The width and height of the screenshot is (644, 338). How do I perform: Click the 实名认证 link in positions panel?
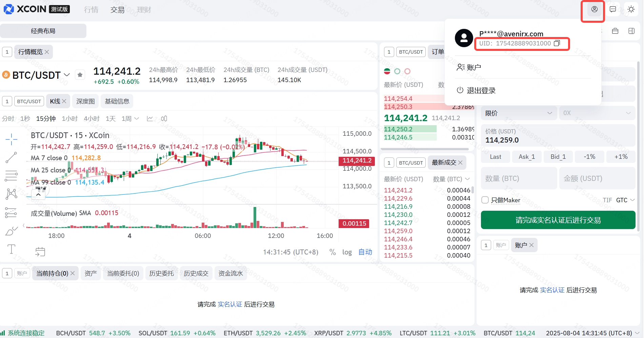coord(230,304)
